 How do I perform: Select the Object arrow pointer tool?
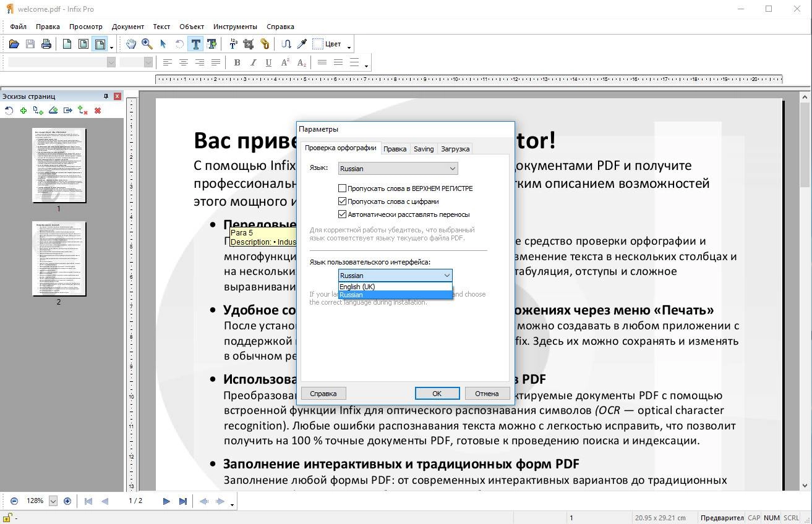pos(163,44)
